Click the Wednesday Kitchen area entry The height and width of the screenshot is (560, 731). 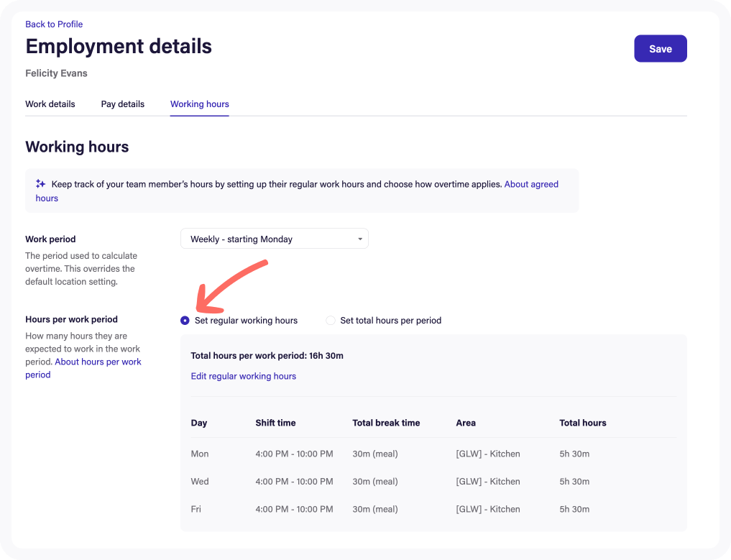coord(487,481)
